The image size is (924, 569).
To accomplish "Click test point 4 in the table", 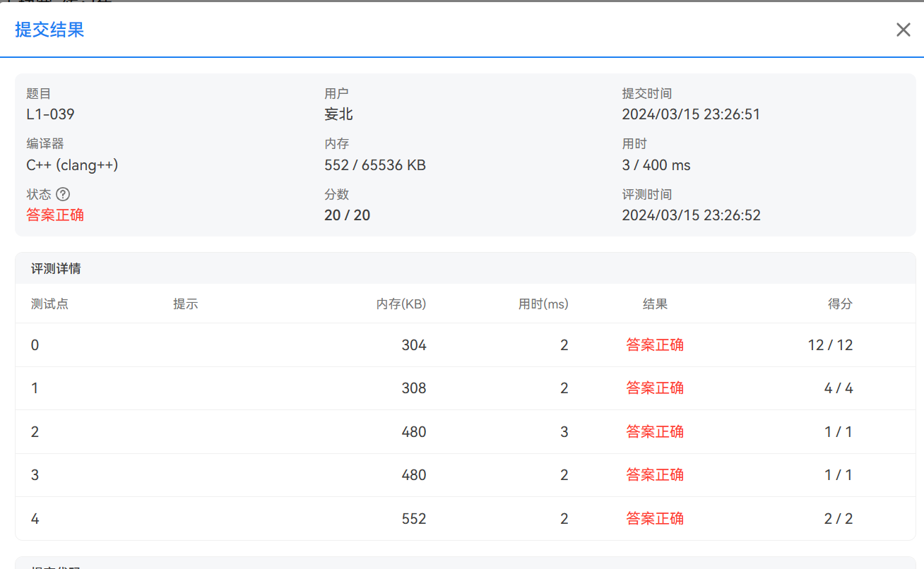I will (35, 519).
